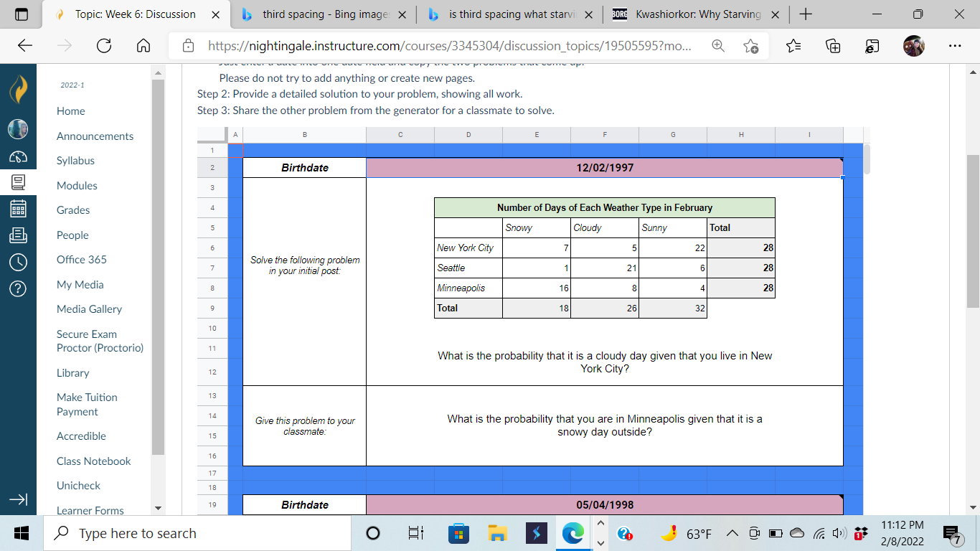Open Canvas Help question mark icon
980x551 pixels.
[18, 287]
